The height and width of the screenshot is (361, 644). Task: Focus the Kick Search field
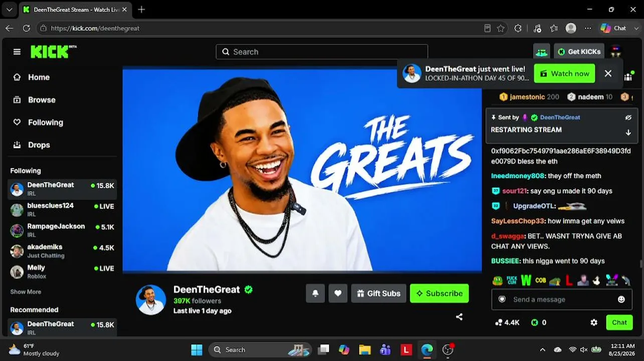coord(322,52)
